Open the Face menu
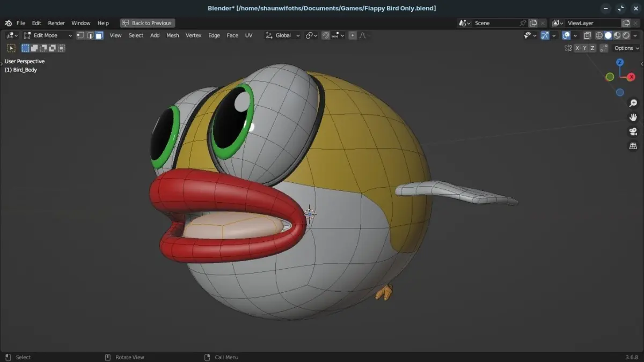This screenshot has height=362, width=644. coord(232,35)
